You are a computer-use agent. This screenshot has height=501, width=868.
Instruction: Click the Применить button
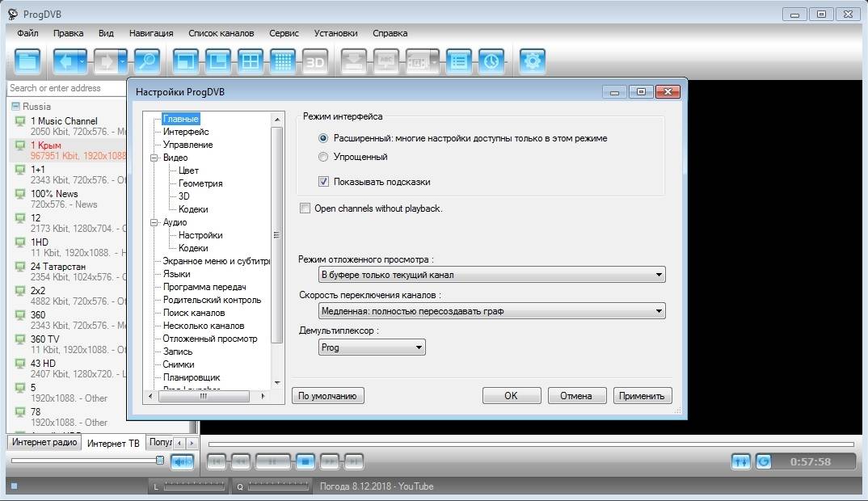pyautogui.click(x=643, y=396)
